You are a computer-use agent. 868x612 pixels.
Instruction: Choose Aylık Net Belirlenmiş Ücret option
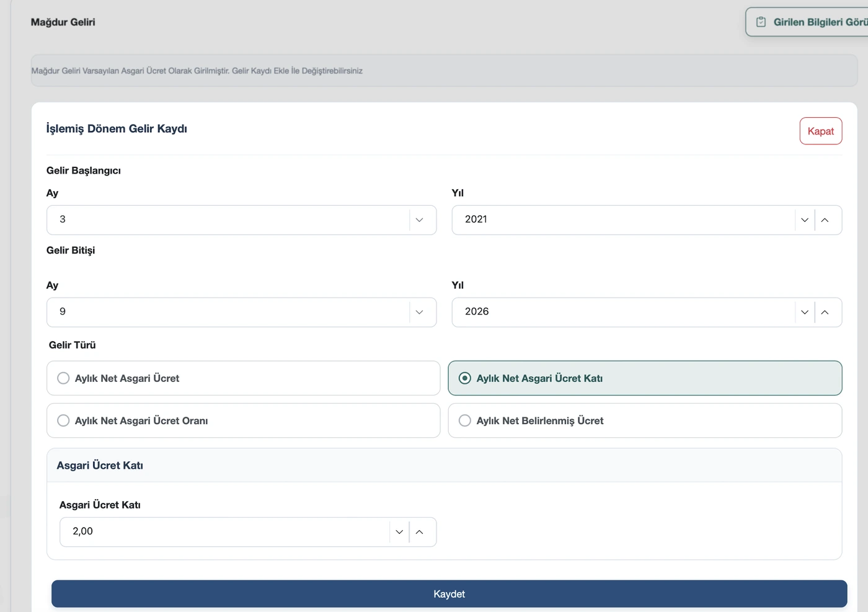(645, 420)
